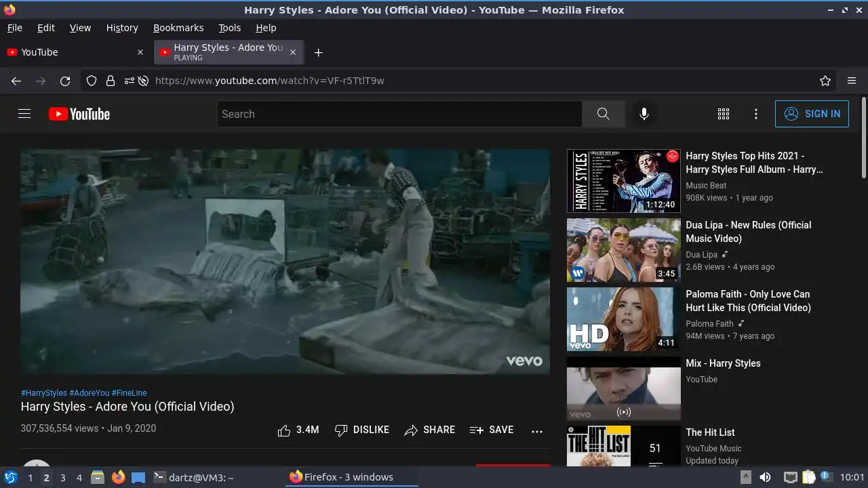Screen dimensions: 868x488
Task: Click the search magnifier button
Action: point(603,114)
